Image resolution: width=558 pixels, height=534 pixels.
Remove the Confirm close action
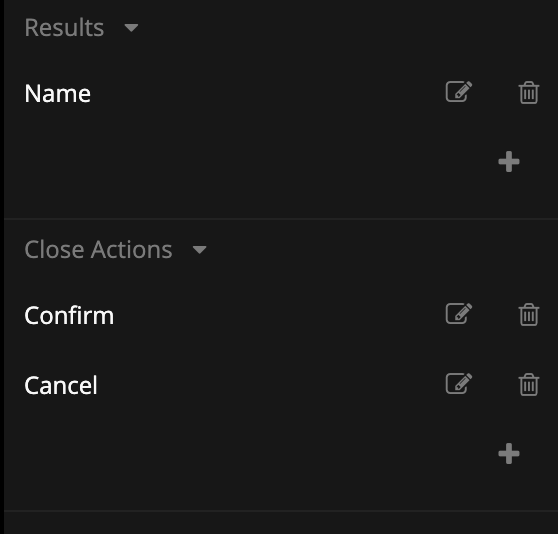tap(529, 314)
